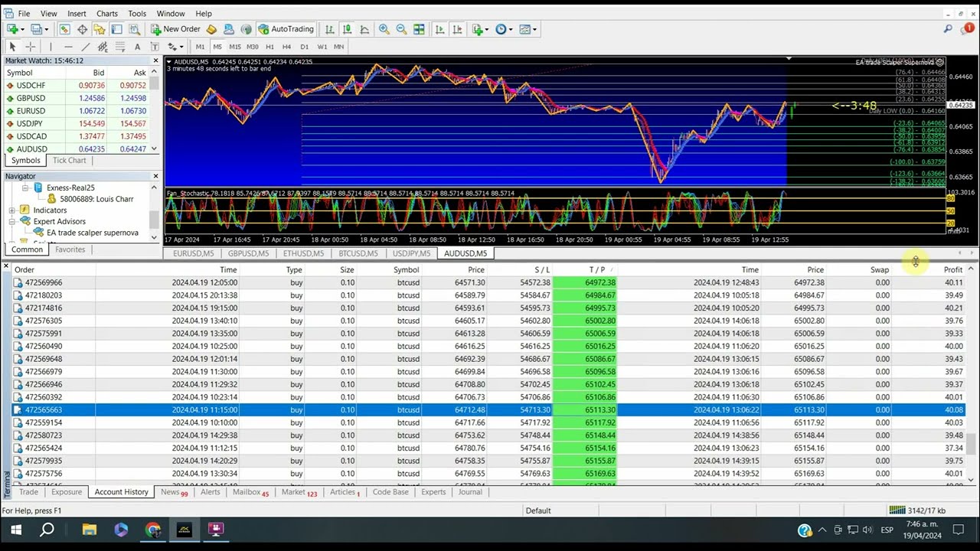The height and width of the screenshot is (551, 980).
Task: Tile chart windows with the grid icon
Action: click(419, 29)
